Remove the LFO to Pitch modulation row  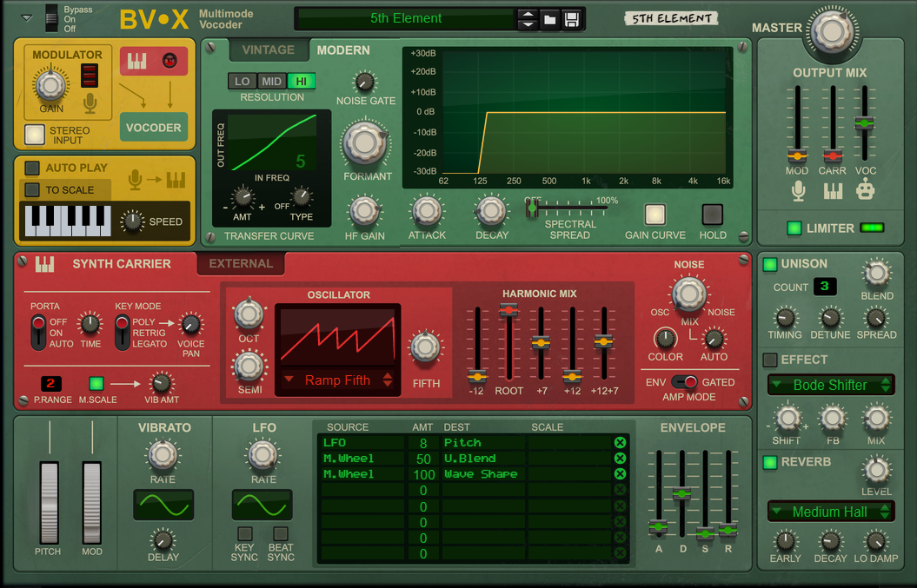pos(620,442)
